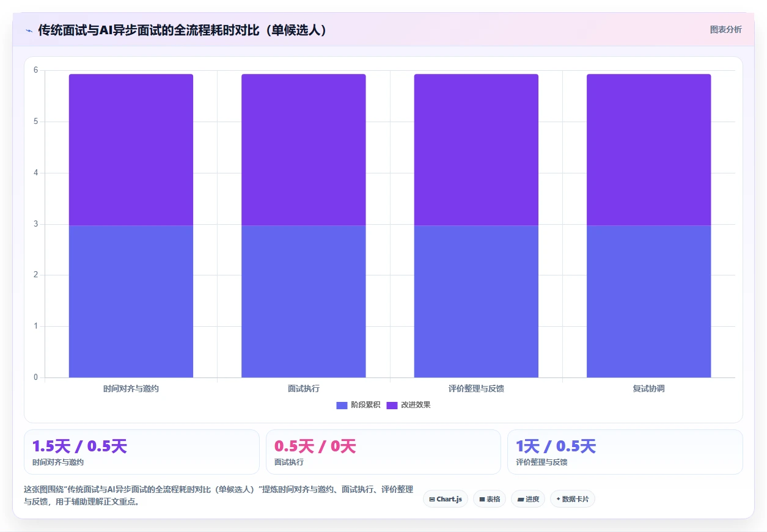Click the purple segment of 复试协调 bar
The image size is (767, 532).
[x=649, y=150]
